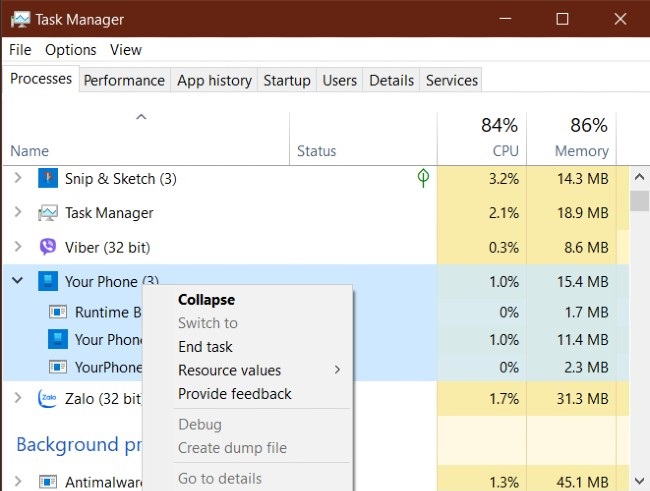Click the green leaf suspended status icon
Viewport: 650px width, 491px height.
pyautogui.click(x=423, y=178)
